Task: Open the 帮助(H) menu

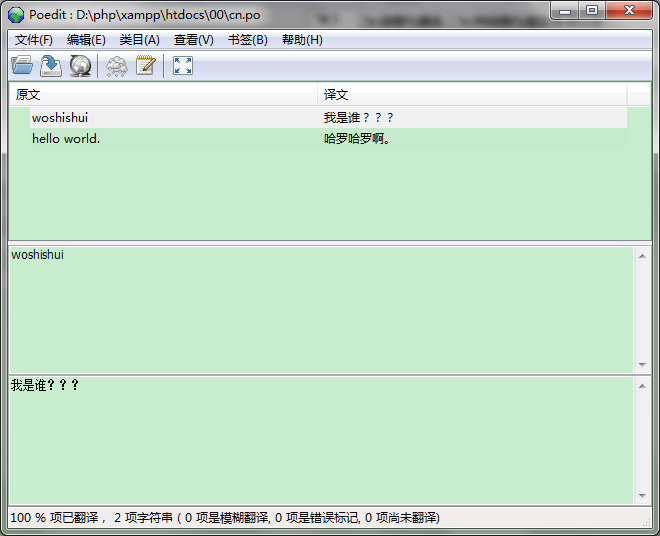Action: [302, 40]
